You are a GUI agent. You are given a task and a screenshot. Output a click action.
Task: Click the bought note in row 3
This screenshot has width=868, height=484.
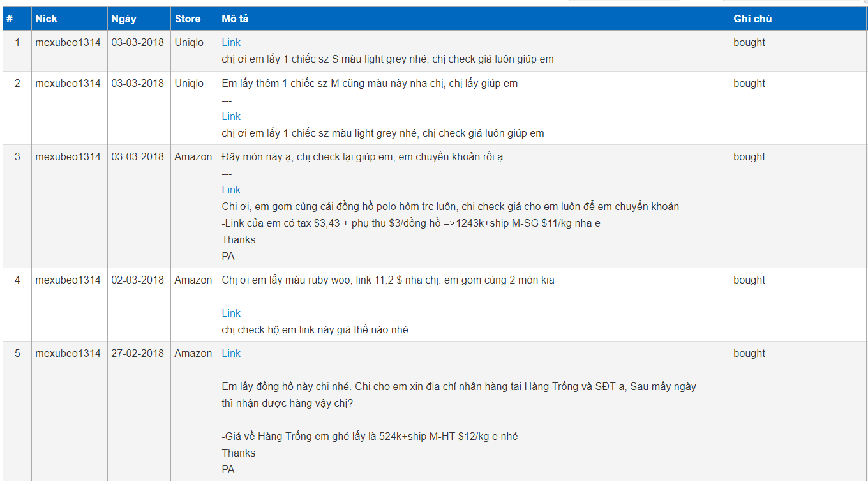point(749,157)
